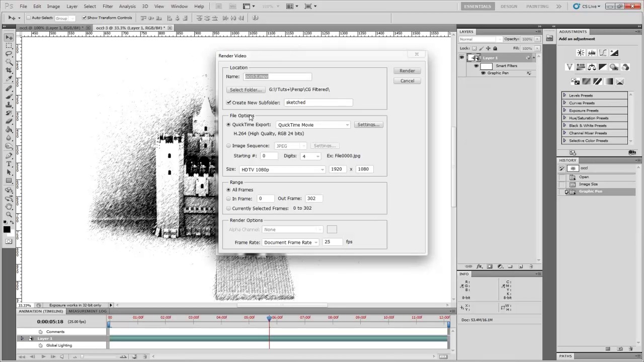644x362 pixels.
Task: Open the Window menu
Action: pos(179,7)
